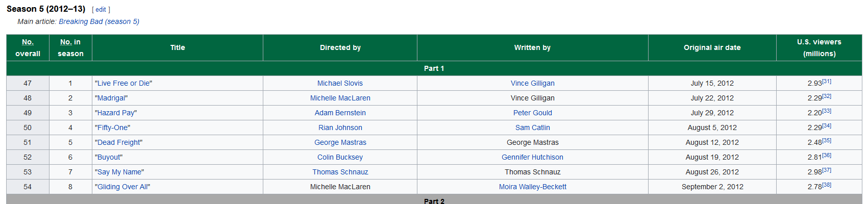868x204 pixels.
Task: Select overall episode number 47 cell
Action: pyautogui.click(x=28, y=83)
